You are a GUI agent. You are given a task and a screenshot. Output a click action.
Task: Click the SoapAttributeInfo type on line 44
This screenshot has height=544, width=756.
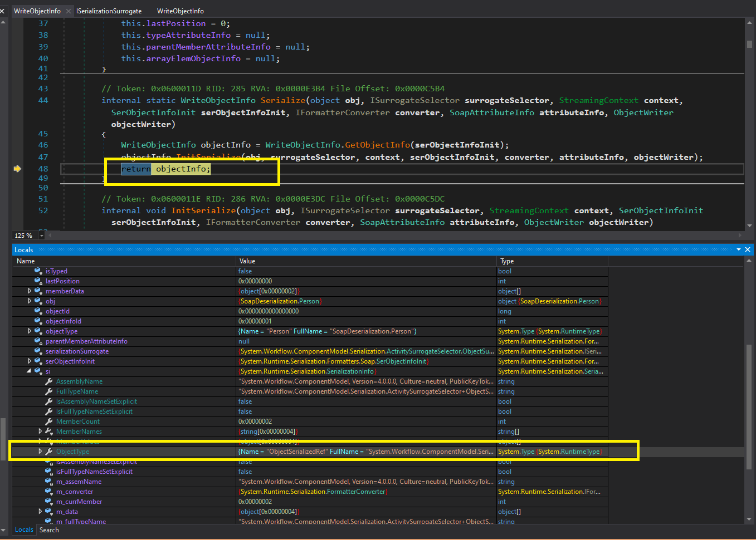[x=492, y=112]
